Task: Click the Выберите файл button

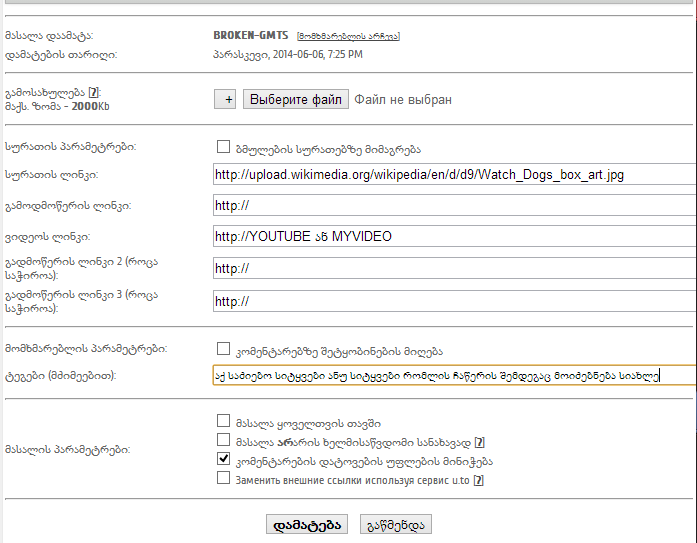Action: pyautogui.click(x=297, y=100)
